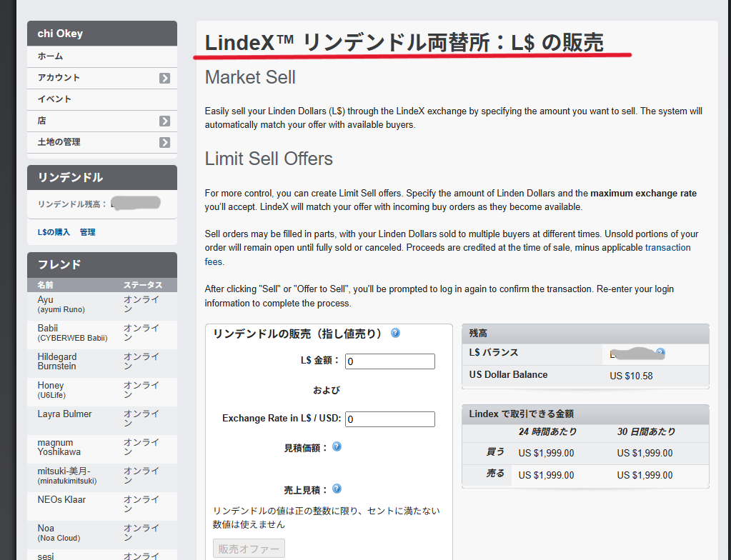
Task: Click help icon beside L$ バランス value
Action: pos(660,353)
